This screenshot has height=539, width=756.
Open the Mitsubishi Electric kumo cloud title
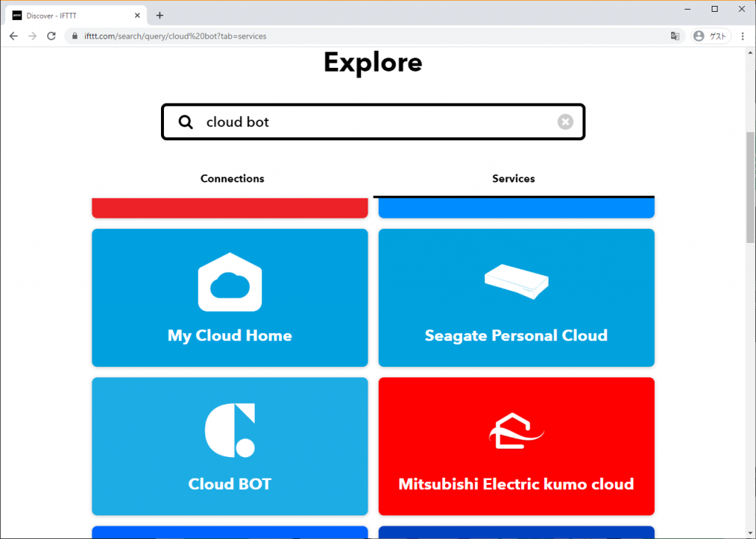tap(516, 484)
